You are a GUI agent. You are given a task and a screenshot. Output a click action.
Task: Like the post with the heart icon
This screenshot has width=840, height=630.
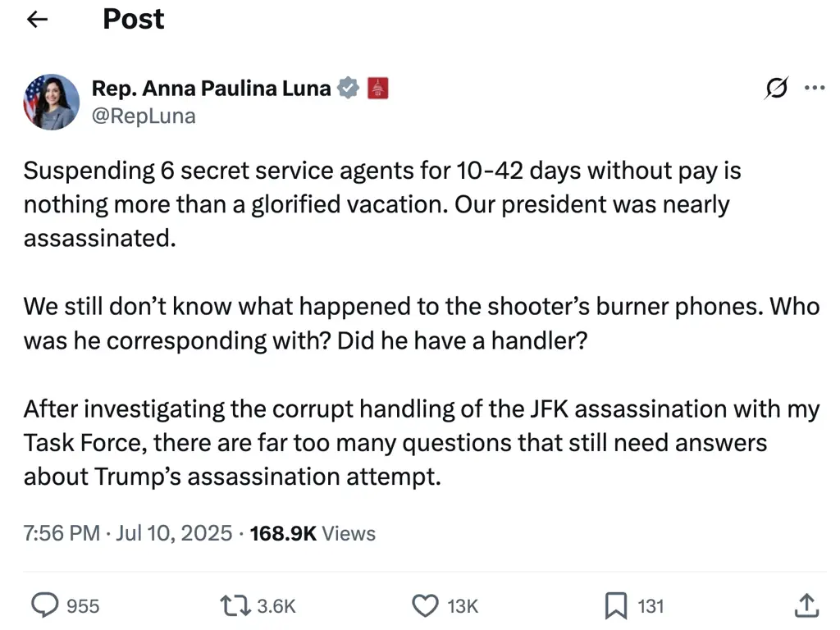pos(425,605)
